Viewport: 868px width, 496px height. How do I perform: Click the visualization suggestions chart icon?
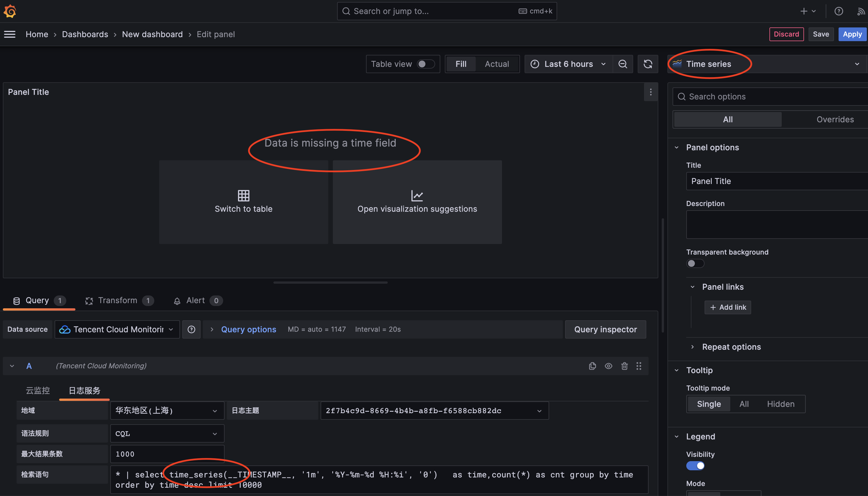pos(417,195)
